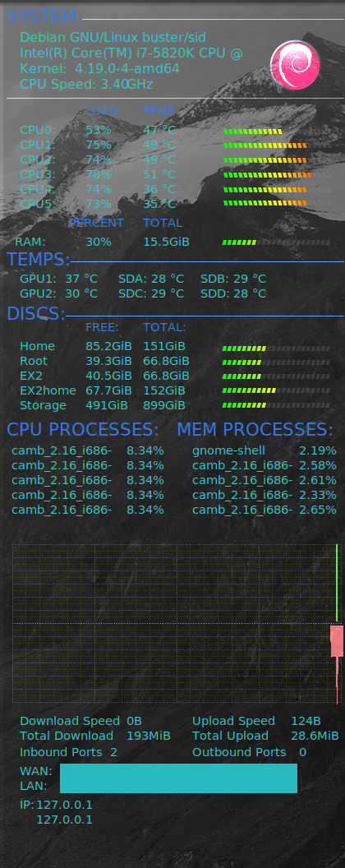
Task: Select the MEM PROCESSES: heading
Action: pos(255,430)
